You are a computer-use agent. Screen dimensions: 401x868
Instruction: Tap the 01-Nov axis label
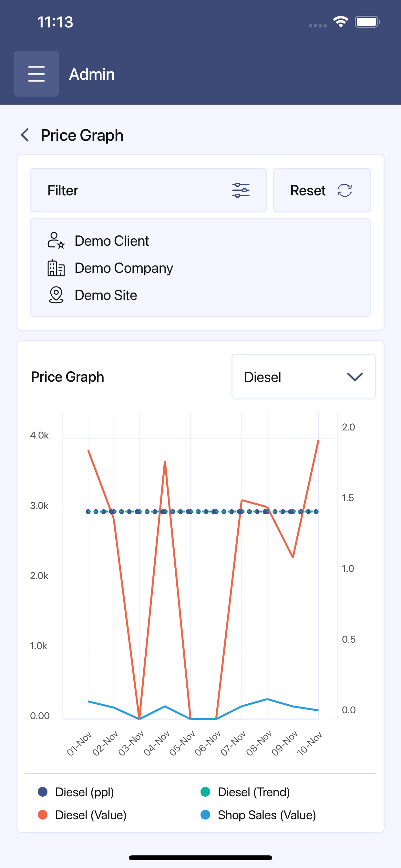[79, 743]
